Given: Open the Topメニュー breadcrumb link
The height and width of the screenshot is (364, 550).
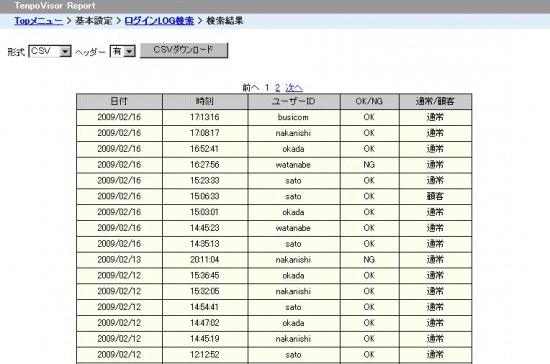Looking at the screenshot, I should coord(39,21).
